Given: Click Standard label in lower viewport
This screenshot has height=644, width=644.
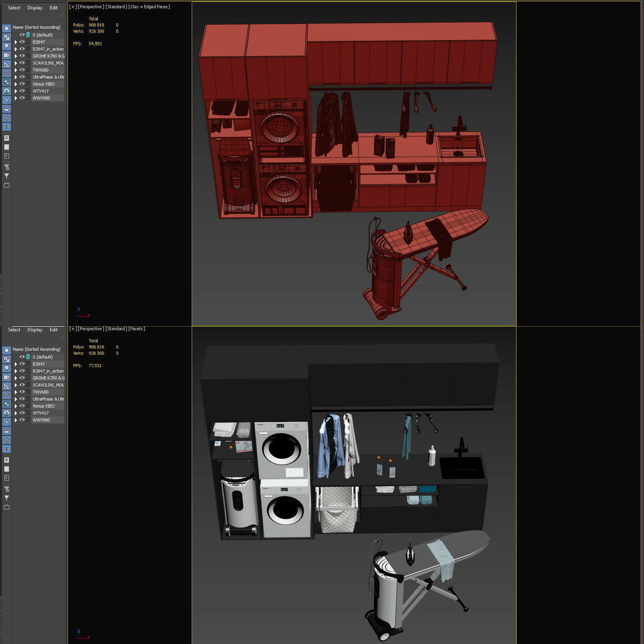Looking at the screenshot, I should (x=116, y=329).
